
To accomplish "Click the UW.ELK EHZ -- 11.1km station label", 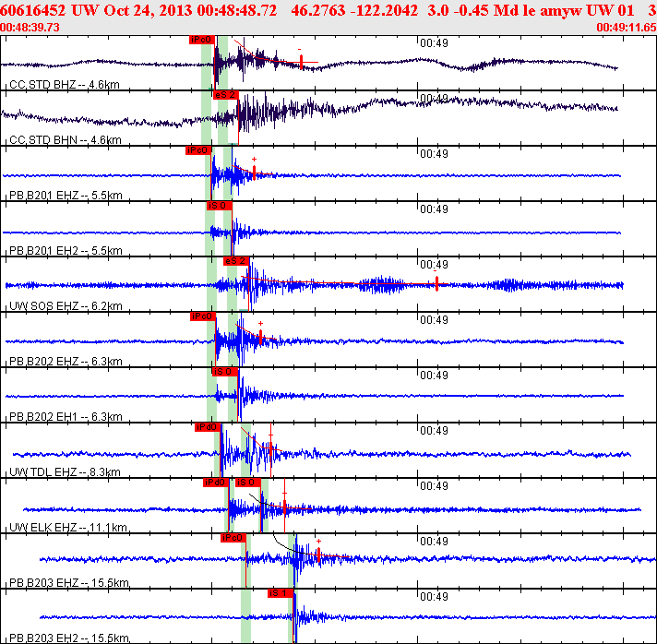I will click(x=66, y=528).
